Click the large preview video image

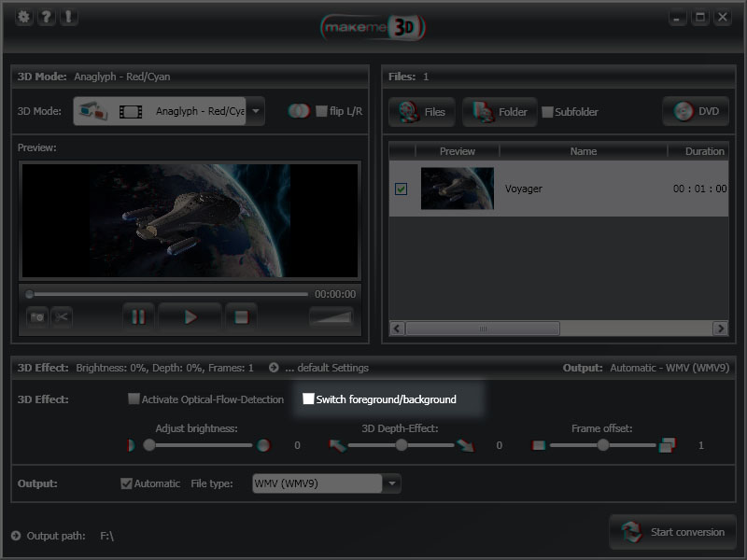(190, 220)
